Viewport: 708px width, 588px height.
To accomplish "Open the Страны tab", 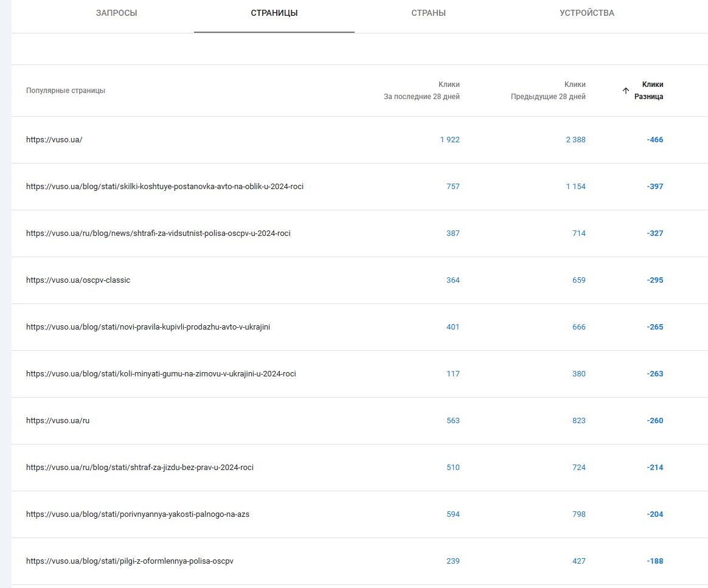I will click(428, 13).
